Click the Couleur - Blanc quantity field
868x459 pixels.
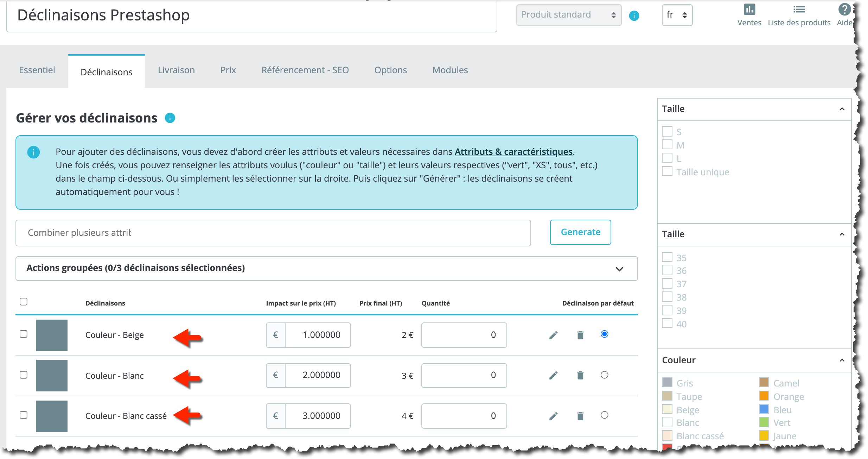464,376
